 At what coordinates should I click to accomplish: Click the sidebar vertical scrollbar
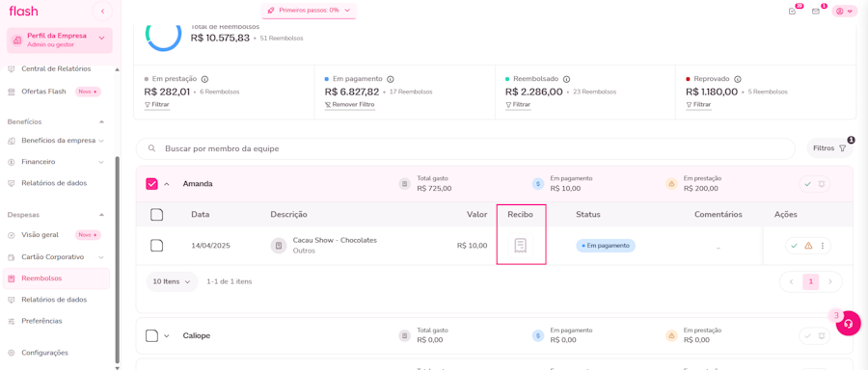tap(117, 259)
